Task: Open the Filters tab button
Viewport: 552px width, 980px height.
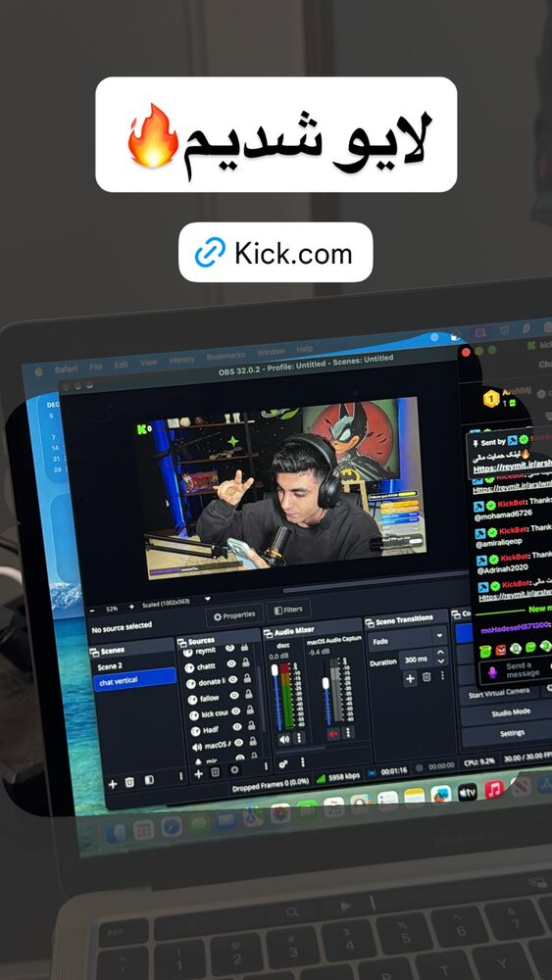Action: (288, 610)
